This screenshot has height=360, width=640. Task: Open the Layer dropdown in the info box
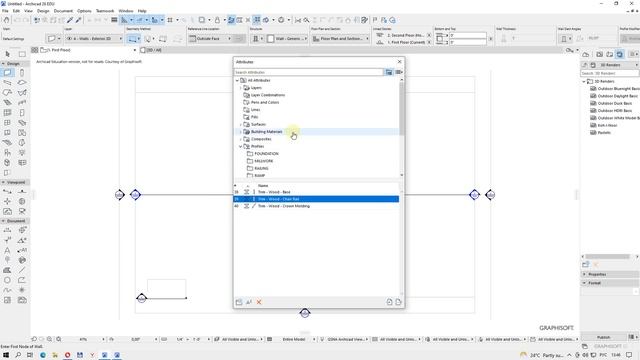[94, 38]
